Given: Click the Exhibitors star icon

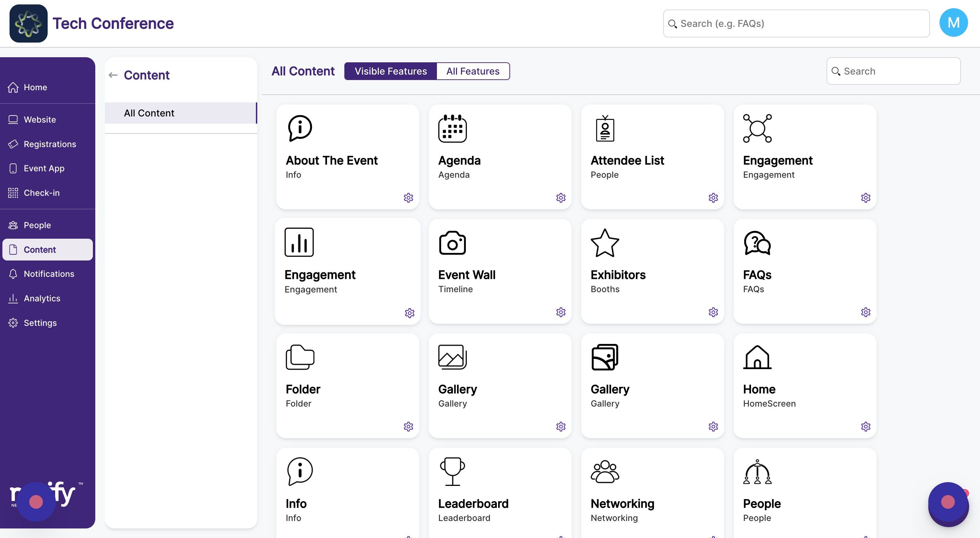Looking at the screenshot, I should 605,243.
